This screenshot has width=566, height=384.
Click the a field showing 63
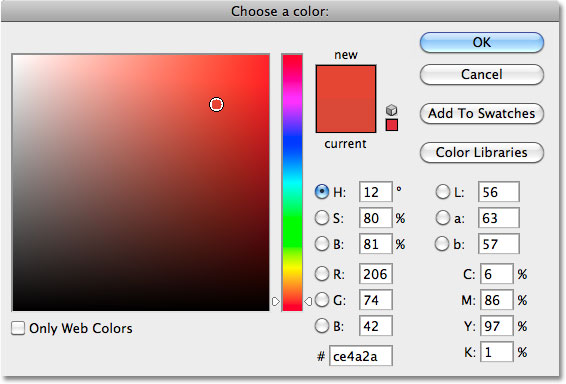[499, 218]
